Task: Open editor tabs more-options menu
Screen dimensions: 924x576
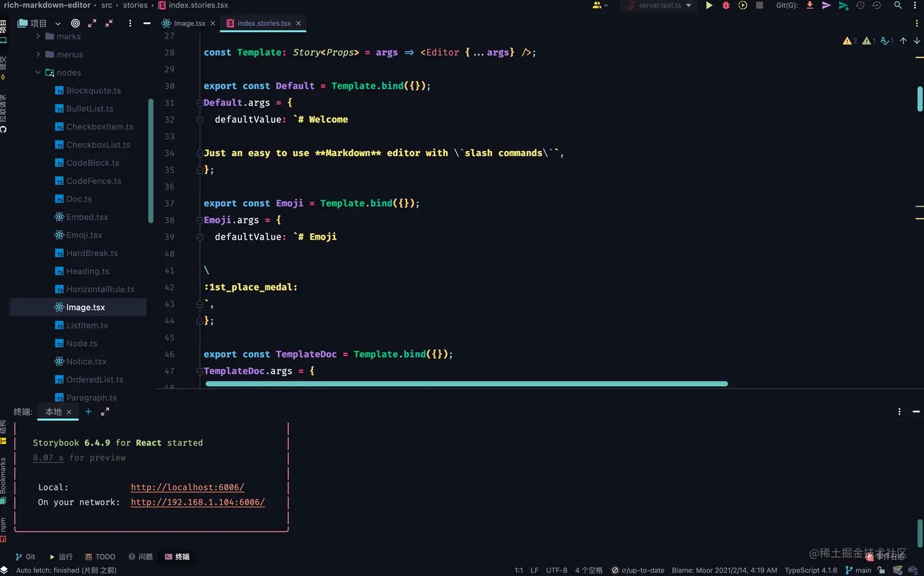Action: point(917,23)
